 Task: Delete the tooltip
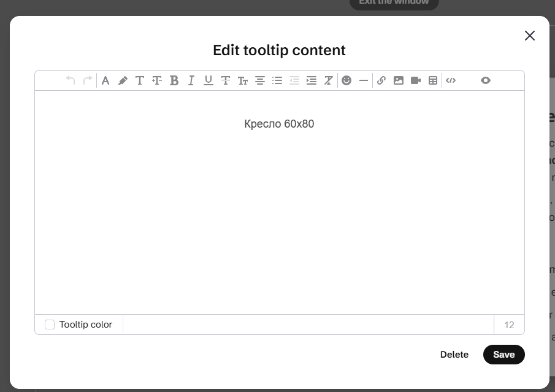tap(454, 355)
